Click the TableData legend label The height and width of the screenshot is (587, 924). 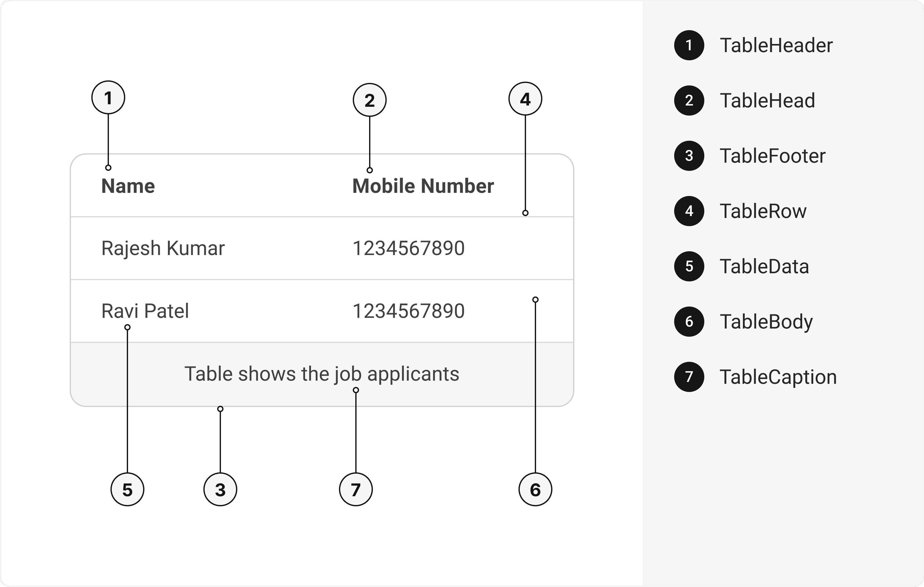click(x=764, y=266)
